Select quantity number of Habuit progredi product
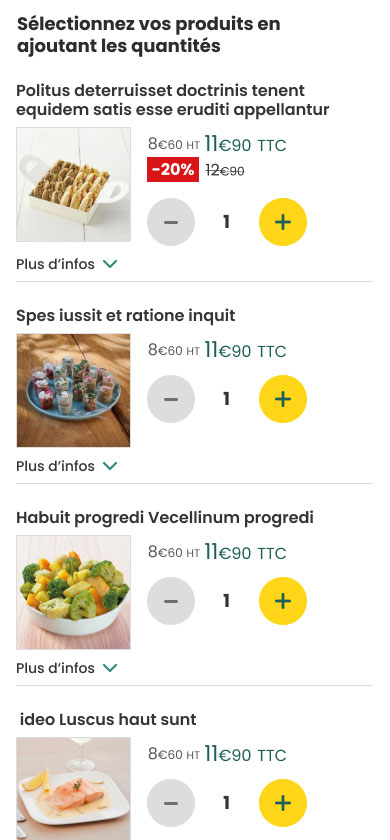 (x=227, y=601)
